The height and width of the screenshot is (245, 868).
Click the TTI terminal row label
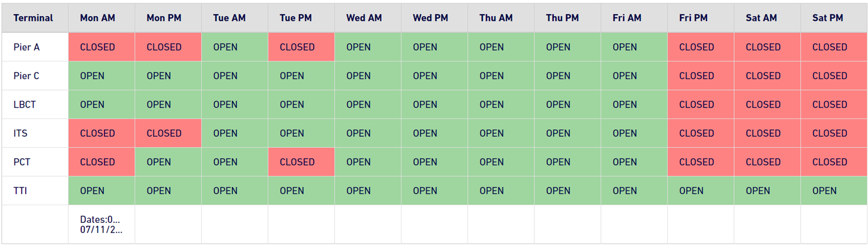click(x=35, y=191)
